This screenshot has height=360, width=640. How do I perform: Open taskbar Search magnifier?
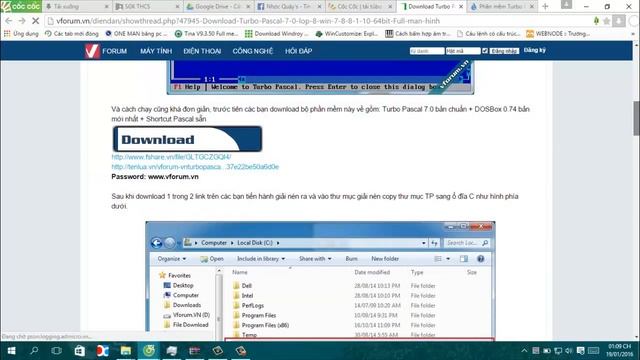click(x=34, y=351)
